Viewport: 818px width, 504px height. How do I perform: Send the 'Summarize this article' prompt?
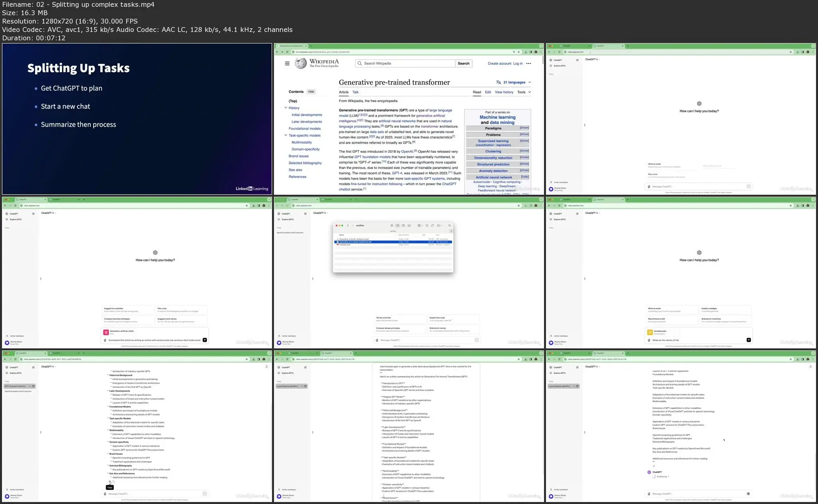coord(204,340)
